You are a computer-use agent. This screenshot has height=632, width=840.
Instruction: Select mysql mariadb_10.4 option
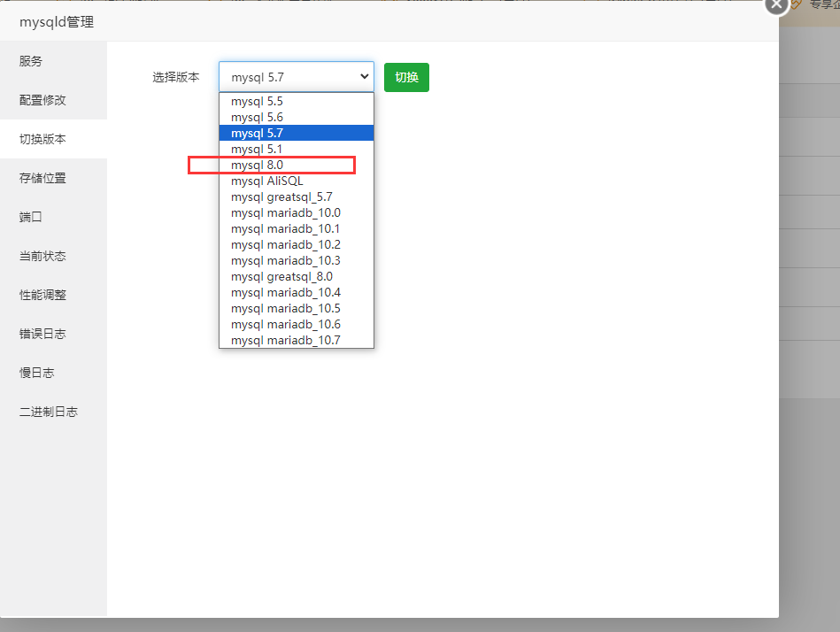click(297, 292)
